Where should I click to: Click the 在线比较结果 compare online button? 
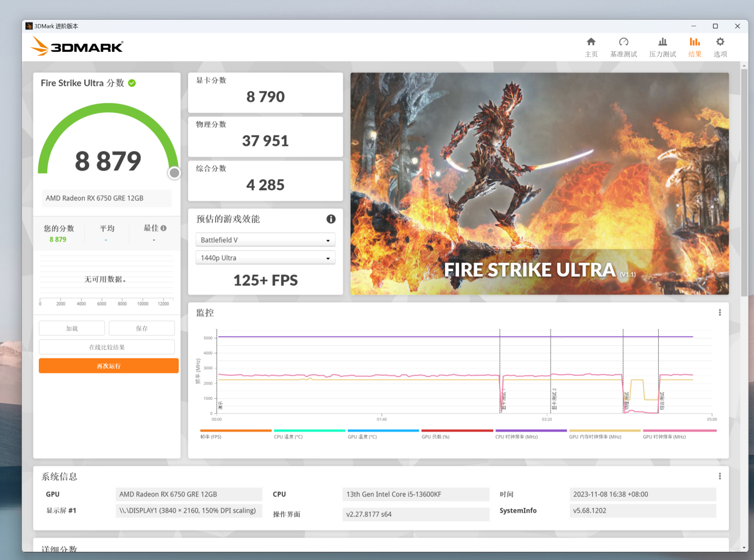pyautogui.click(x=107, y=347)
